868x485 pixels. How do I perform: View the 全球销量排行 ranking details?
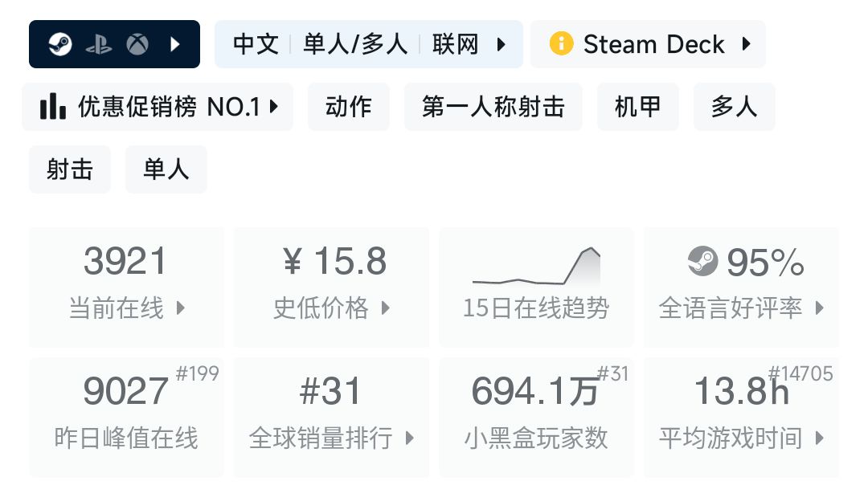[x=331, y=417]
